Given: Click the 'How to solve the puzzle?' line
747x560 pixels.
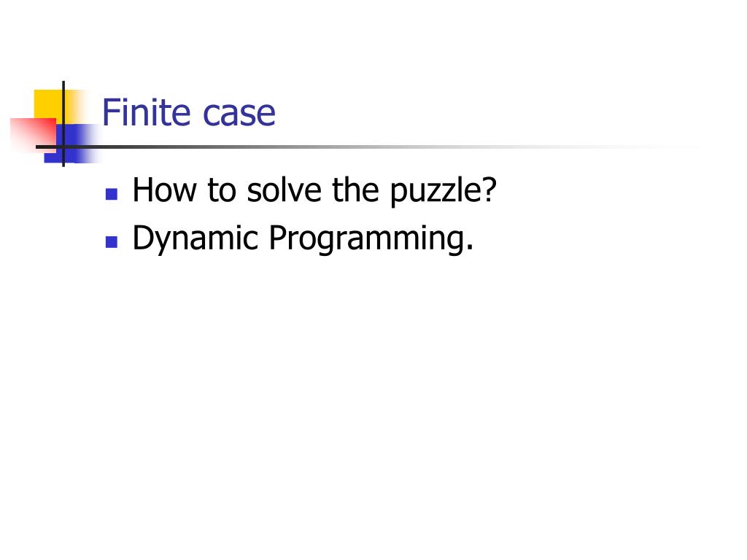Looking at the screenshot, I should (314, 190).
